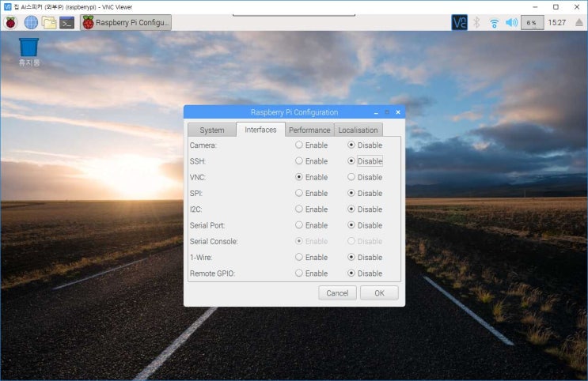The height and width of the screenshot is (381, 588).
Task: Enable the Camera interface
Action: (x=311, y=145)
